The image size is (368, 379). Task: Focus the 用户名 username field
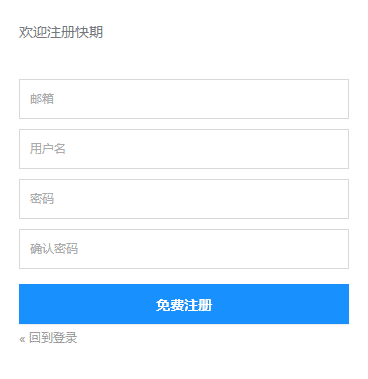point(184,149)
